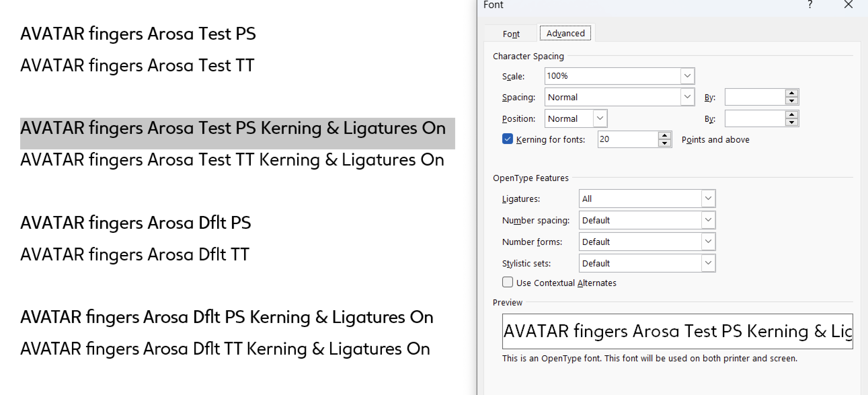Expand the Spacing dropdown
The image size is (868, 395).
click(687, 97)
